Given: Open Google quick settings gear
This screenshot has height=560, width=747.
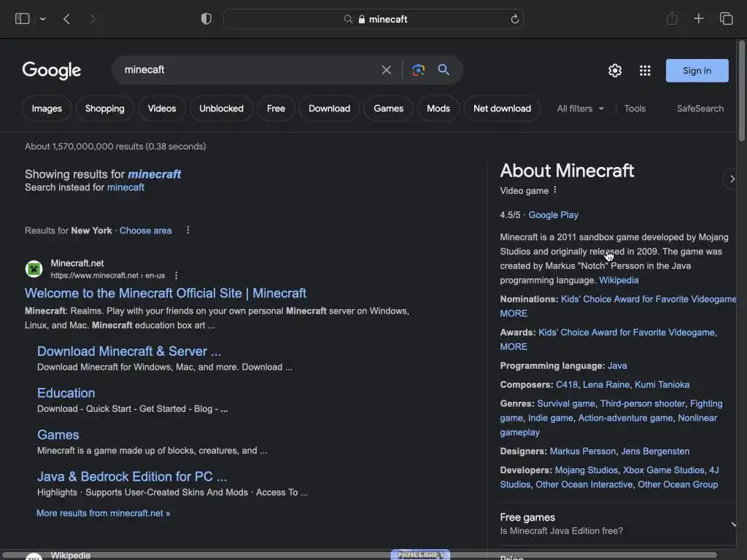Looking at the screenshot, I should pyautogui.click(x=615, y=71).
